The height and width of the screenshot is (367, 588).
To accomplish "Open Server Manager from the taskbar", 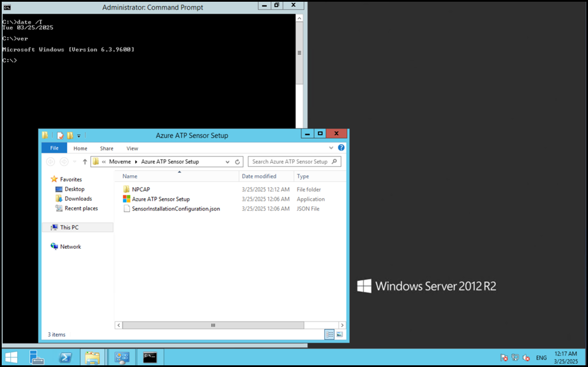I will [x=38, y=357].
